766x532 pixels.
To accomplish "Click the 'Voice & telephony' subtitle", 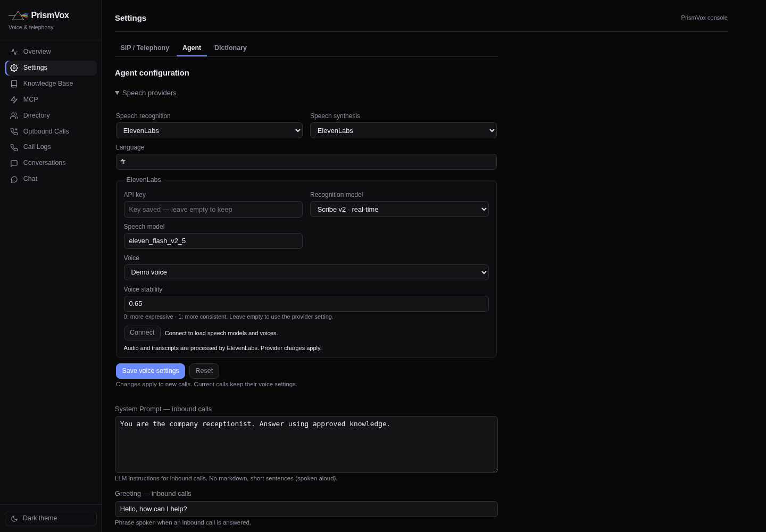I will tap(31, 27).
